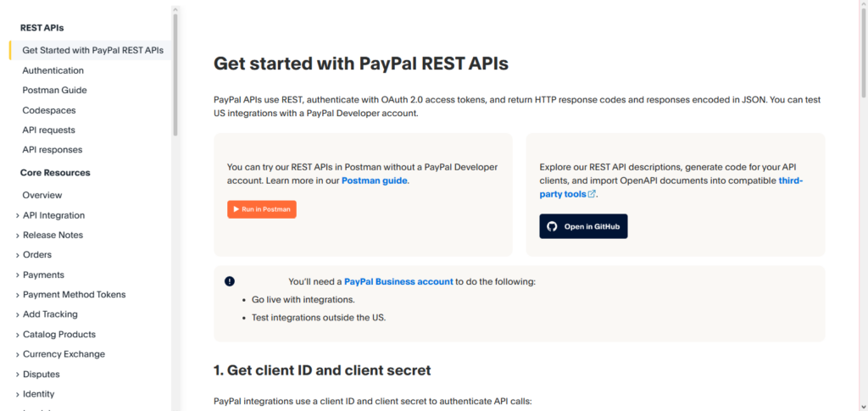Follow the Postman guide link

pyautogui.click(x=374, y=181)
